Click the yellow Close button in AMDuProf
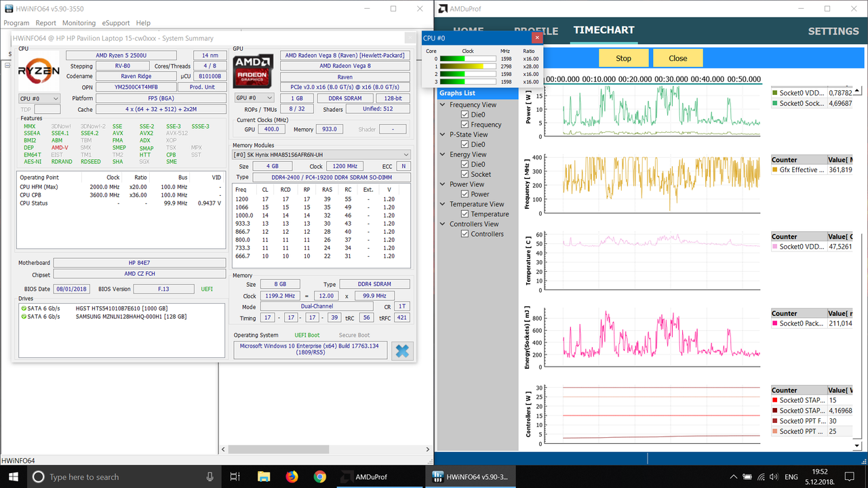 (x=677, y=58)
